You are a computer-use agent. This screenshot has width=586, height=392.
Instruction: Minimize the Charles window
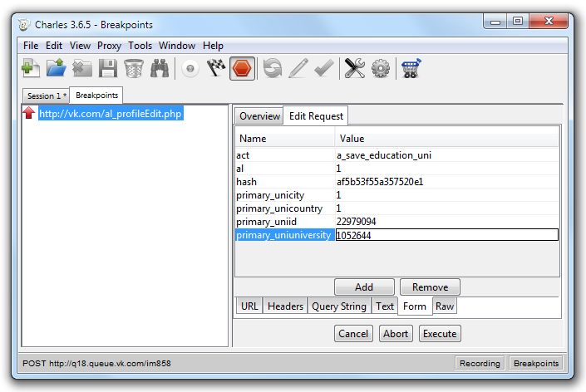tap(495, 22)
